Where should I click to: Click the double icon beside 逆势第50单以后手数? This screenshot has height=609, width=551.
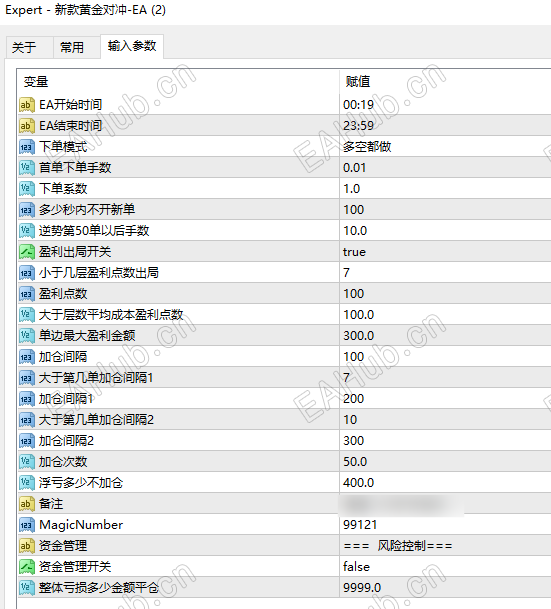pos(26,230)
